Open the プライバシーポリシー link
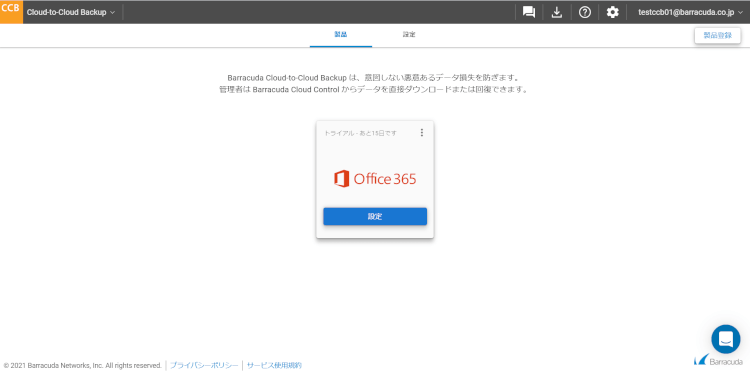The image size is (750, 373). (204, 365)
